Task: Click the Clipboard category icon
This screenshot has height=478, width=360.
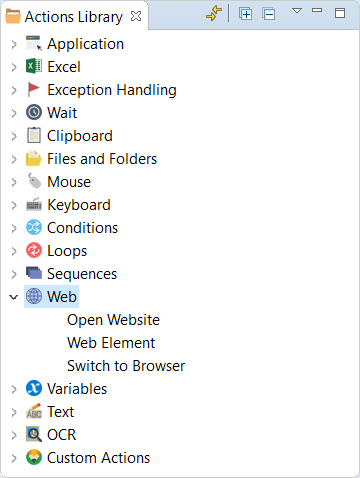Action: [x=34, y=135]
